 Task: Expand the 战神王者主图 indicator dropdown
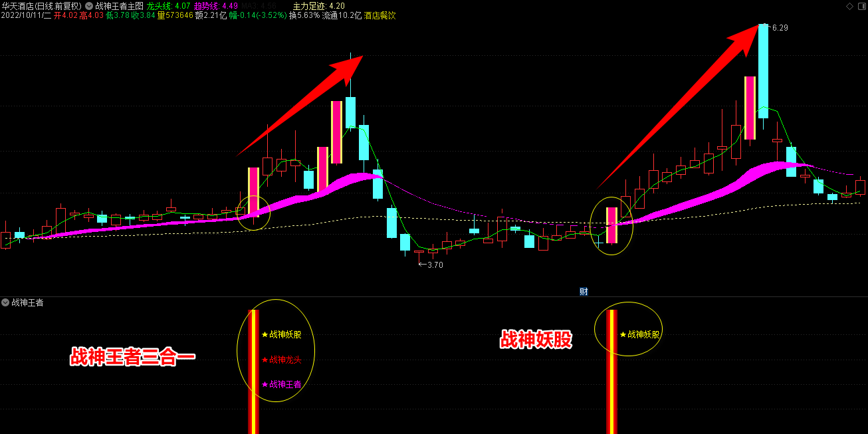[89, 5]
